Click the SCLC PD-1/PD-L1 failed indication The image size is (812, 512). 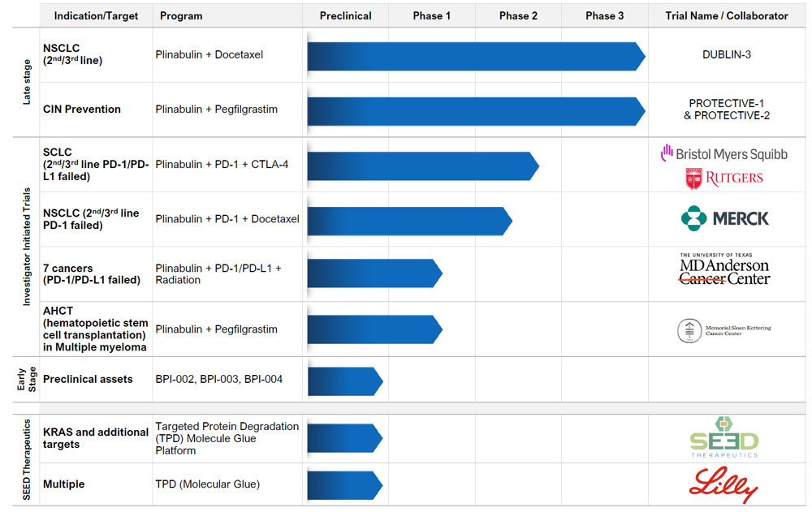point(96,164)
